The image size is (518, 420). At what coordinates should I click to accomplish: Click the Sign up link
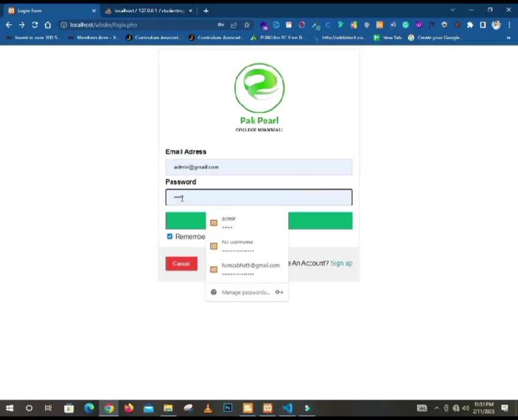[x=341, y=264]
